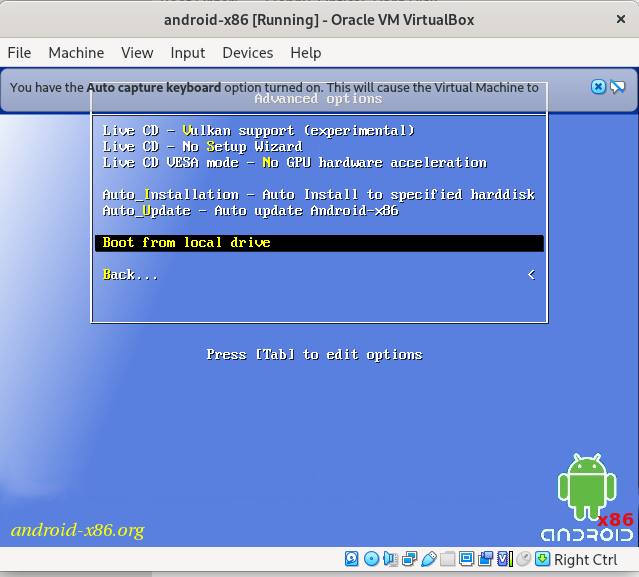Click the virtualization CPU status icon
Screen dimensions: 639x577
point(504,559)
